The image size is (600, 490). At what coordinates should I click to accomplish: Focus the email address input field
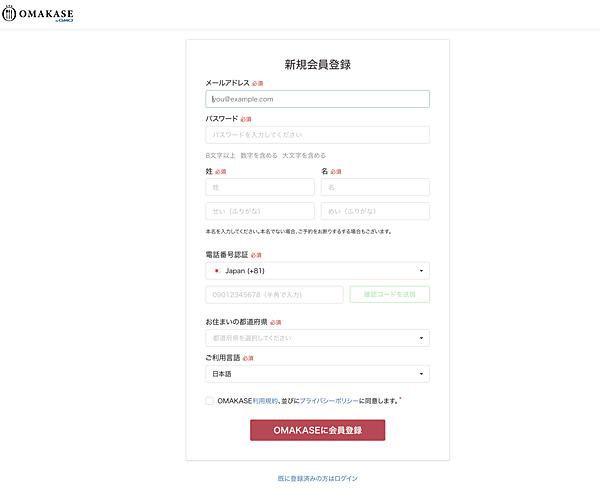(317, 99)
